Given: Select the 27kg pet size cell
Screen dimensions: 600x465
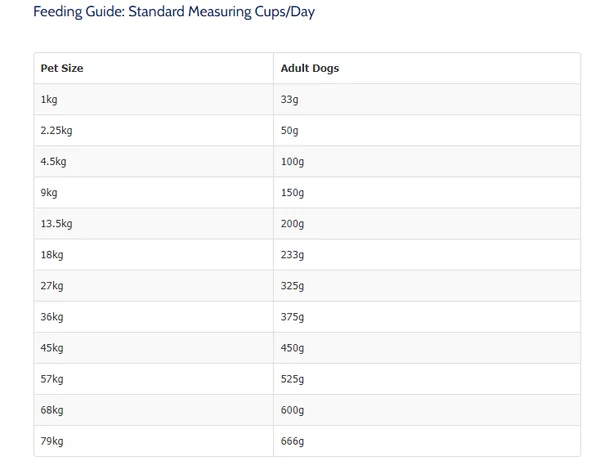Looking at the screenshot, I should pyautogui.click(x=52, y=285).
